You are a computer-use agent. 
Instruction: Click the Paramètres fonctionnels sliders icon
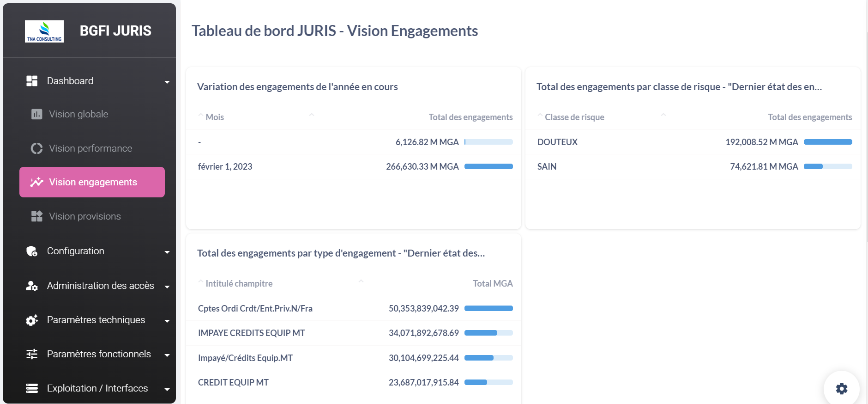(32, 354)
